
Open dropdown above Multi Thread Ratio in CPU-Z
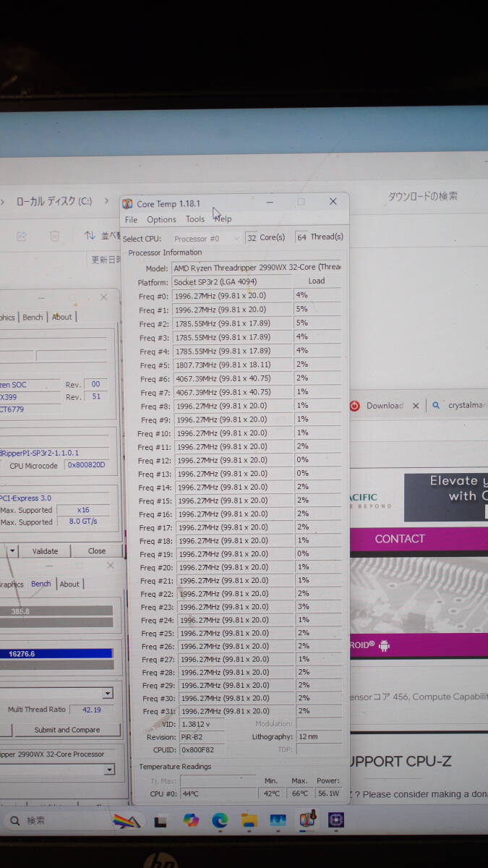tap(108, 694)
